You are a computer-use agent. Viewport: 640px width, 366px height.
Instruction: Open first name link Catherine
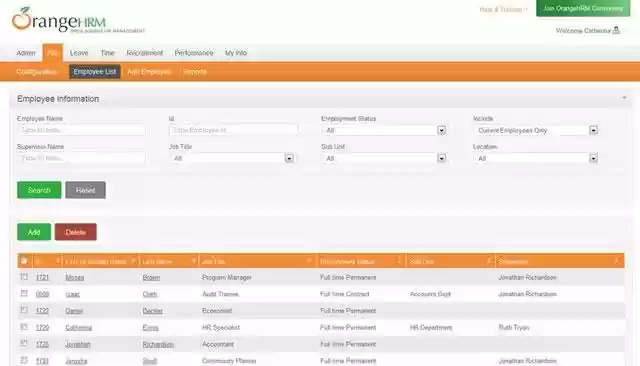pyautogui.click(x=79, y=328)
